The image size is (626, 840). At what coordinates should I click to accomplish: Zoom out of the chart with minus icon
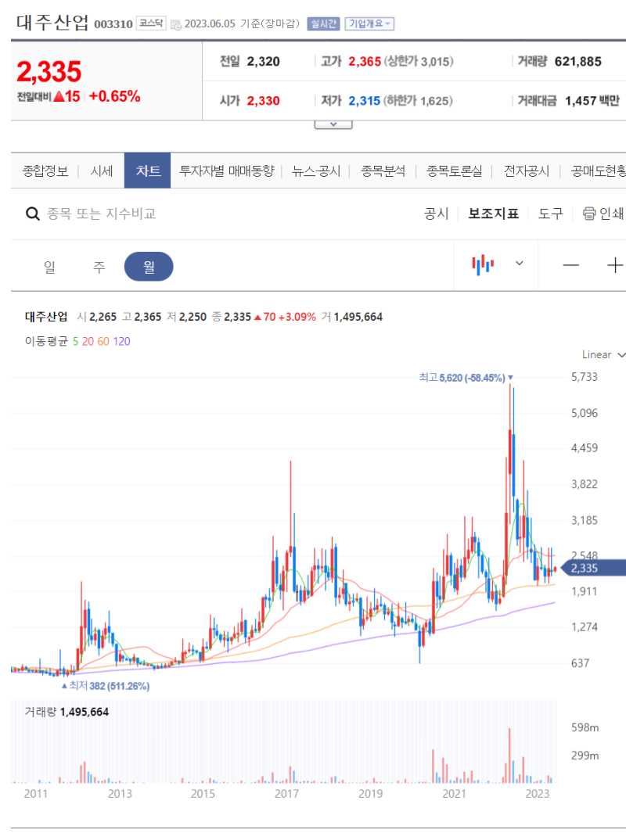pyautogui.click(x=570, y=264)
